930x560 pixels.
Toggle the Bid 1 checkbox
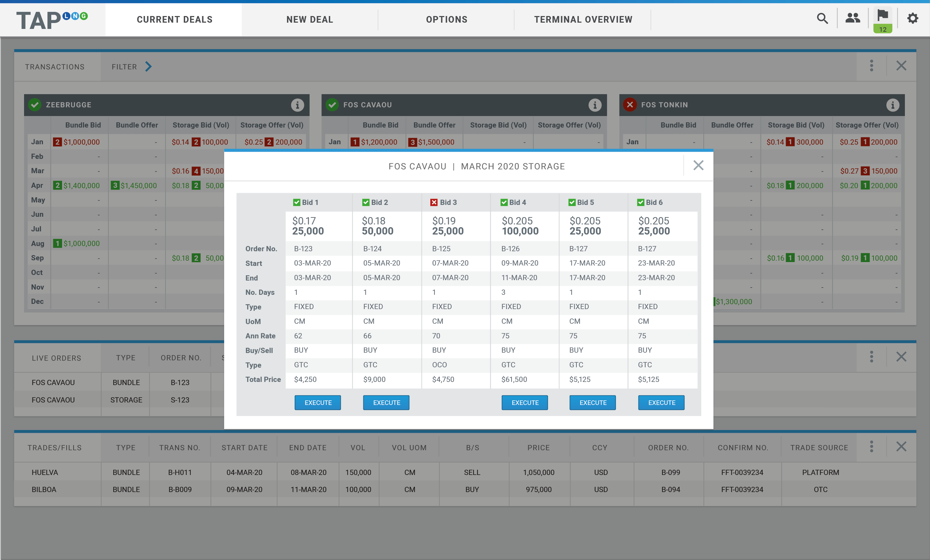(x=297, y=202)
